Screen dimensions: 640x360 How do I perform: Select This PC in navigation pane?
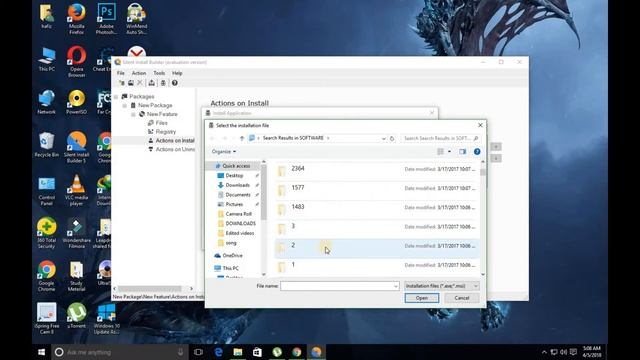(x=227, y=268)
